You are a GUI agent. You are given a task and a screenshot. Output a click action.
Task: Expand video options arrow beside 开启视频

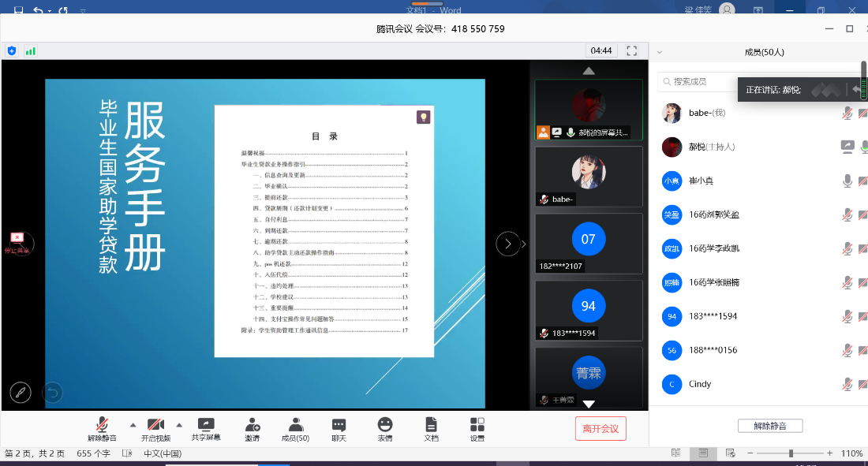pos(179,423)
